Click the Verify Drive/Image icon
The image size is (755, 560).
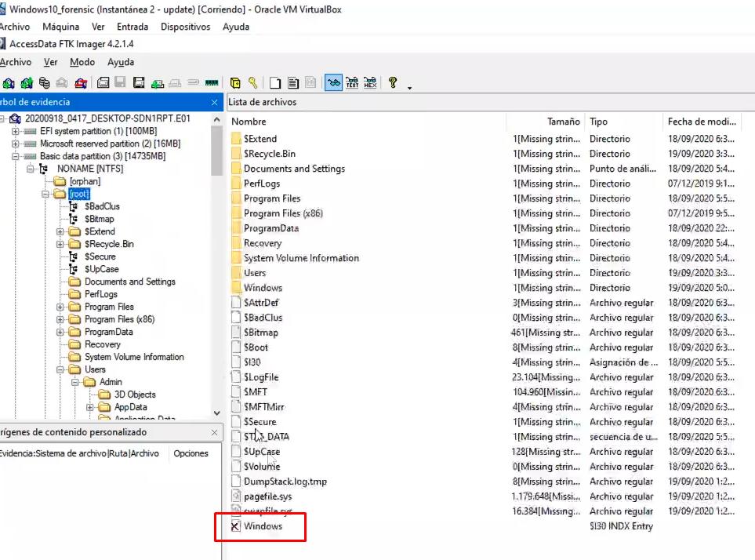coord(193,82)
